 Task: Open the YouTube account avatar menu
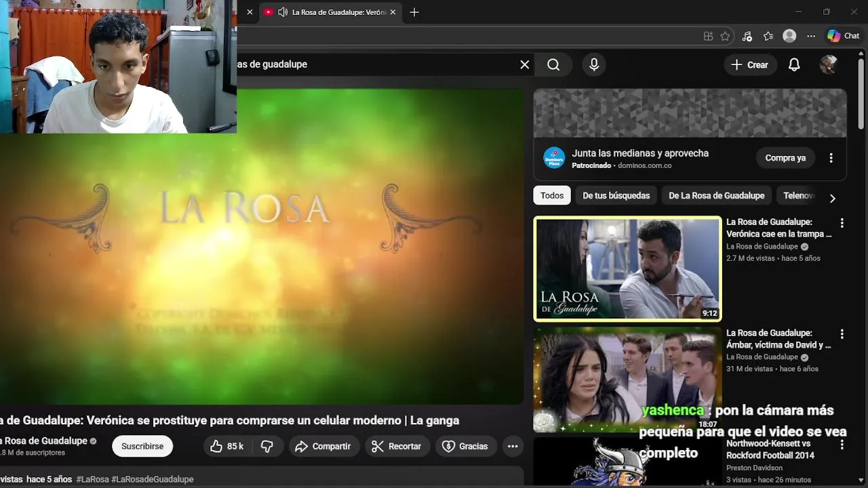pyautogui.click(x=828, y=65)
